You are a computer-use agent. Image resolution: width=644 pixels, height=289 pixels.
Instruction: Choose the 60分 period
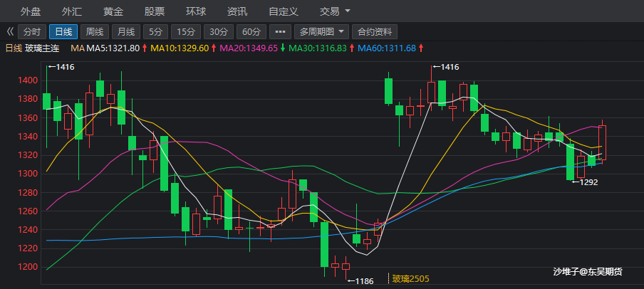click(251, 31)
